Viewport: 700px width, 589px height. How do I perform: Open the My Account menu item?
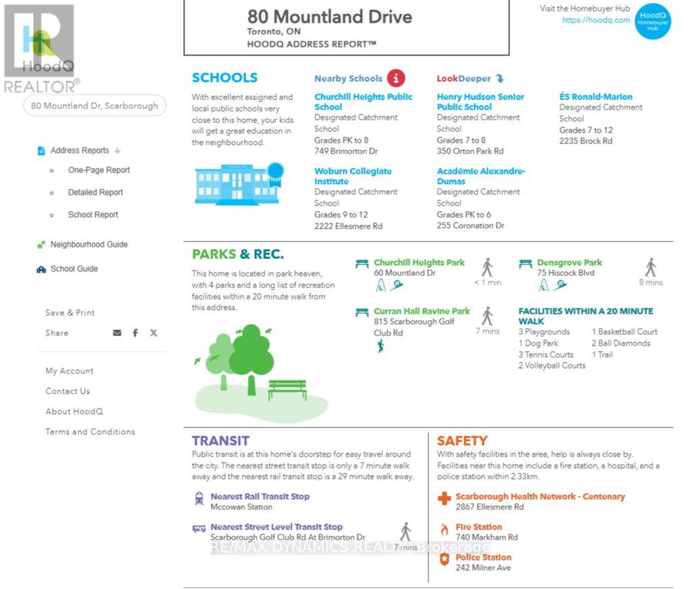click(x=69, y=371)
